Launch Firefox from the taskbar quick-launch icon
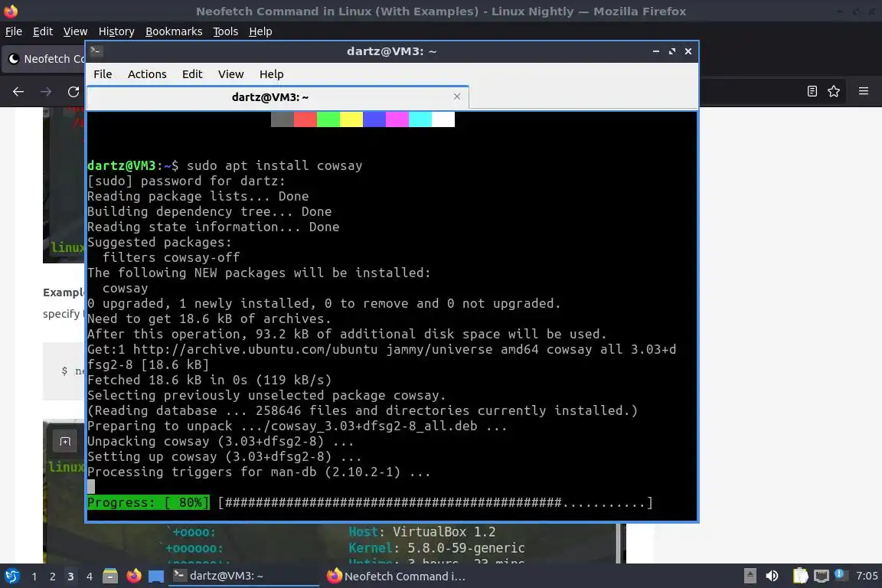Viewport: 882px width, 588px height. pos(134,577)
